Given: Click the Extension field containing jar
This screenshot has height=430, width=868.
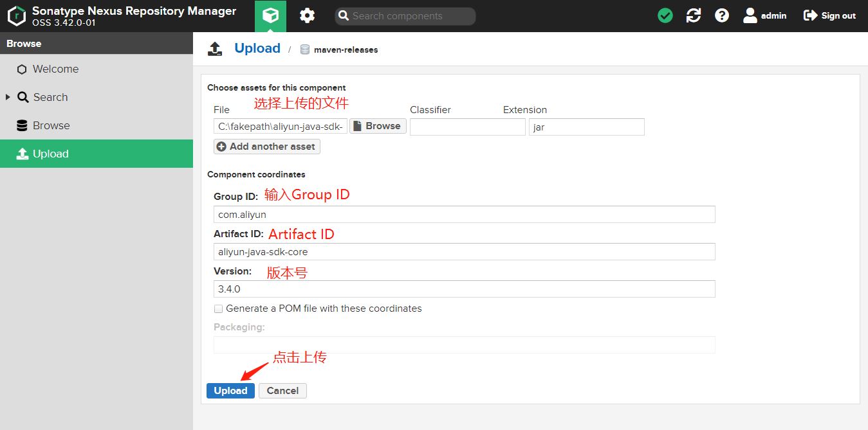Looking at the screenshot, I should click(587, 127).
